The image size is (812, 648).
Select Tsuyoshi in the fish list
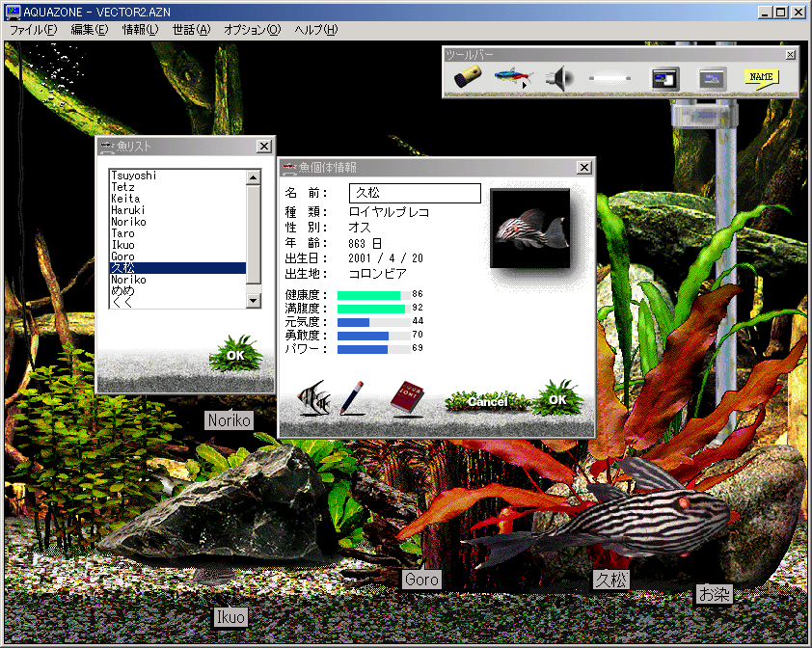tap(177, 175)
